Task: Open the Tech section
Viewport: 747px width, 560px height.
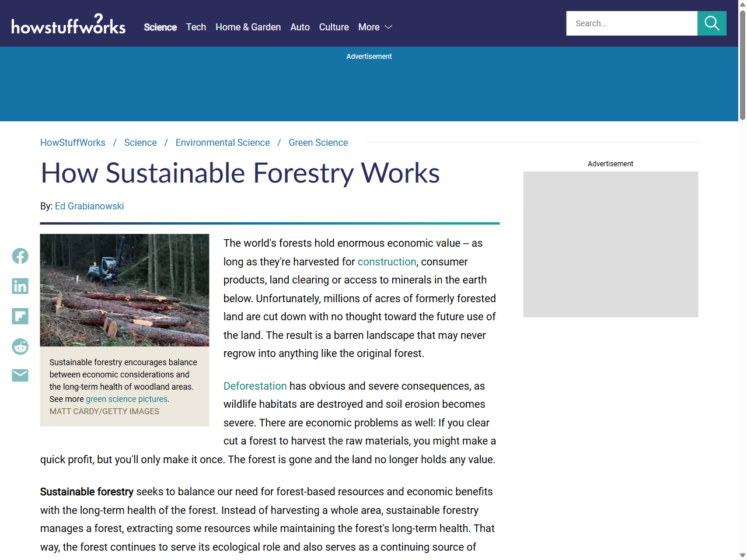Action: (x=196, y=27)
